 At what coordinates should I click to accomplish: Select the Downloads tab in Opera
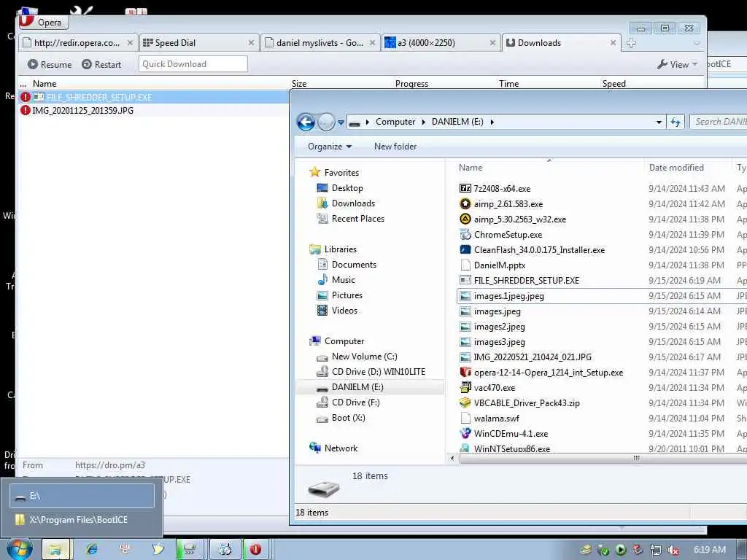562,43
